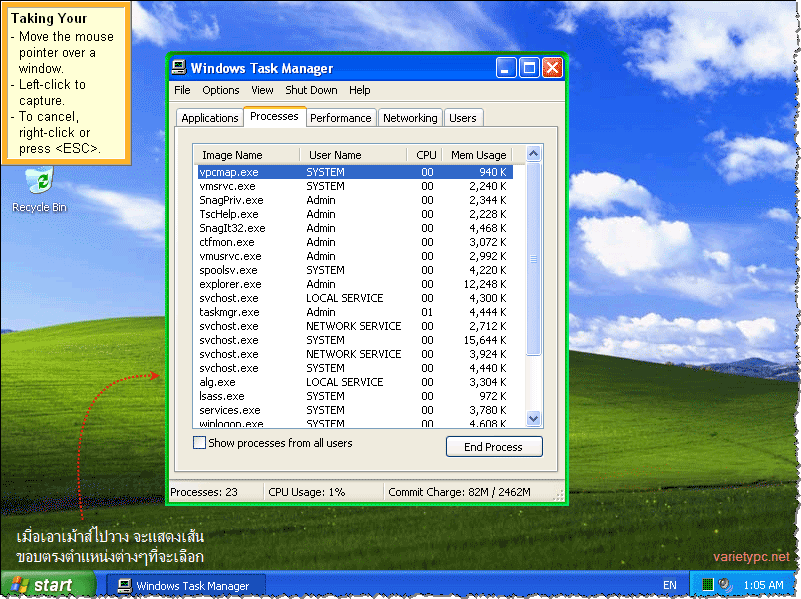Click the "Processes: 23" status bar entry
Screen dimensions: 801x599
[x=204, y=492]
